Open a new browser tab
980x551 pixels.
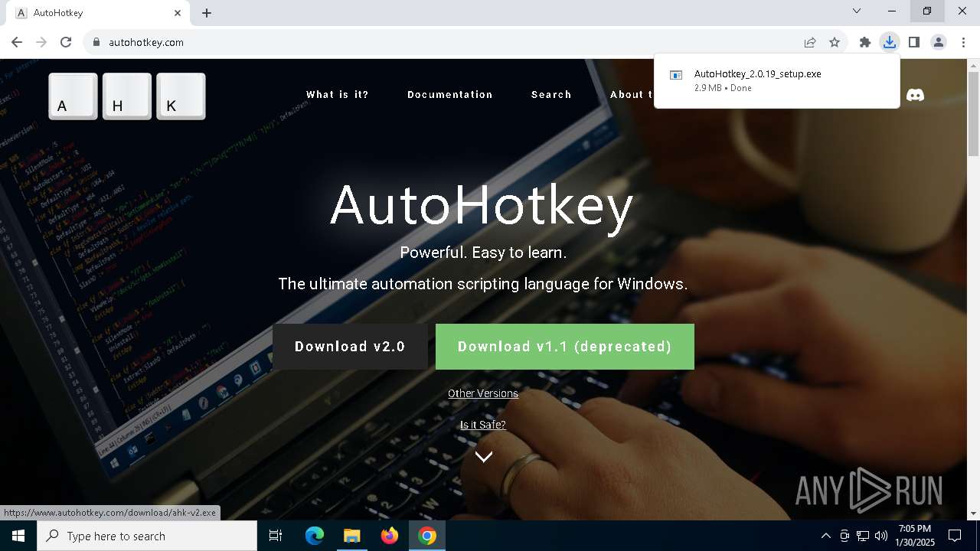click(207, 13)
